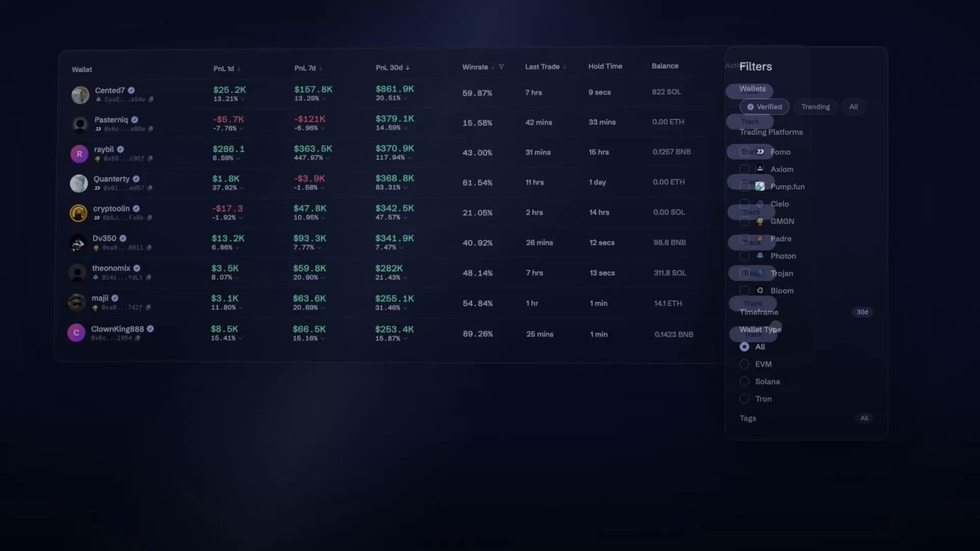Click the verified badge beside ClownKing888
Screen dimensions: 980x551
(x=150, y=329)
